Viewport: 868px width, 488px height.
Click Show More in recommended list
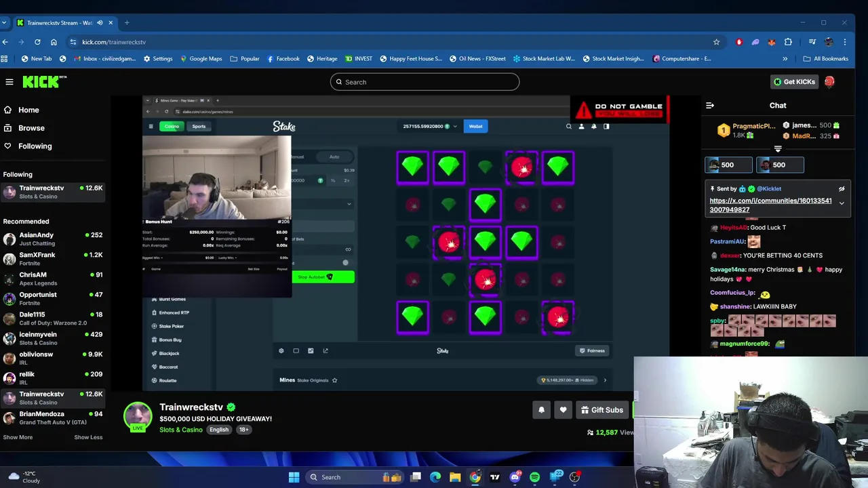click(x=18, y=437)
